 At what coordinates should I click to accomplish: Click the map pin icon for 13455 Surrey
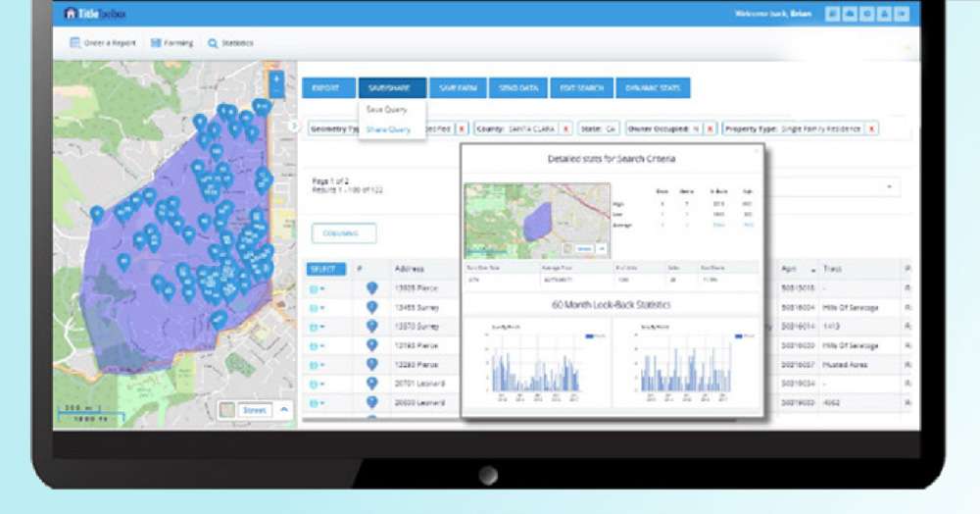(371, 307)
